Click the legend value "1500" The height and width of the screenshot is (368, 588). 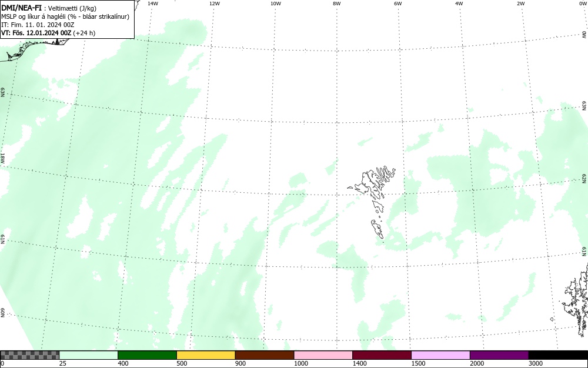click(x=418, y=363)
